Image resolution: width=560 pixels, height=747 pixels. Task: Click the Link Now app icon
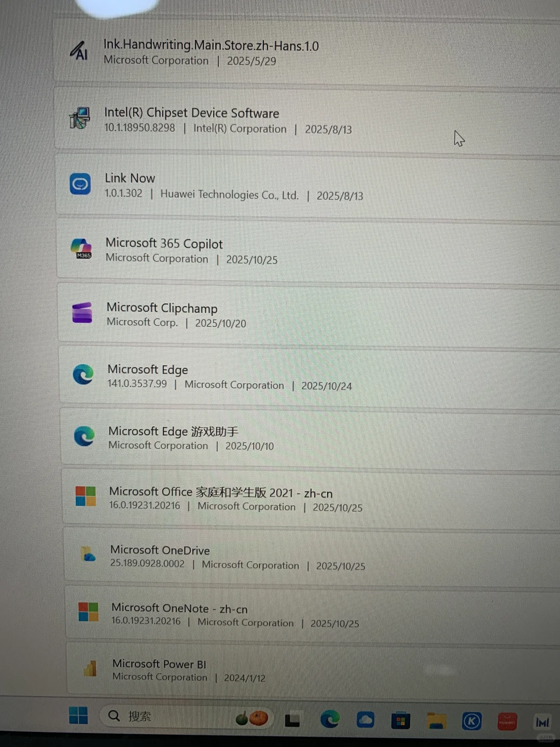[80, 184]
